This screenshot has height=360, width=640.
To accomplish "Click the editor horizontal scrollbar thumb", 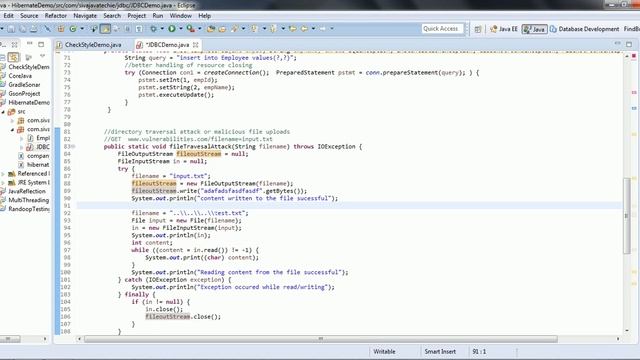I will point(321,339).
